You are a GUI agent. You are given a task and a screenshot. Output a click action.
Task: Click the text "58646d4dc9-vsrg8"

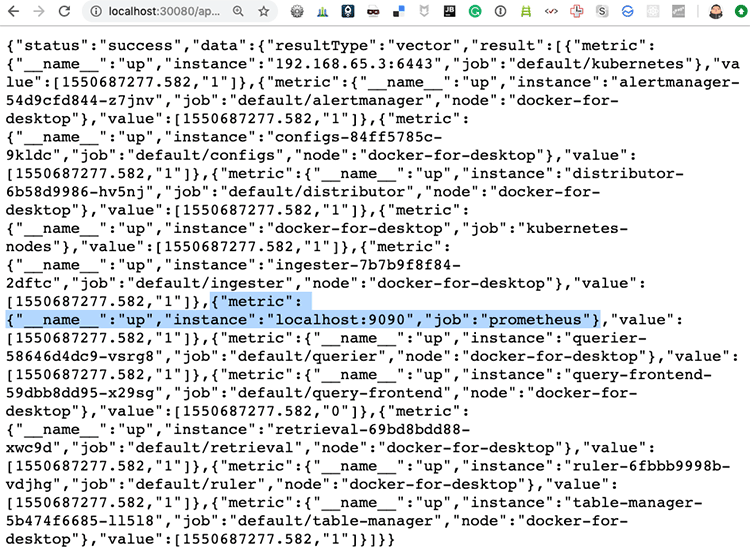pyautogui.click(x=80, y=356)
